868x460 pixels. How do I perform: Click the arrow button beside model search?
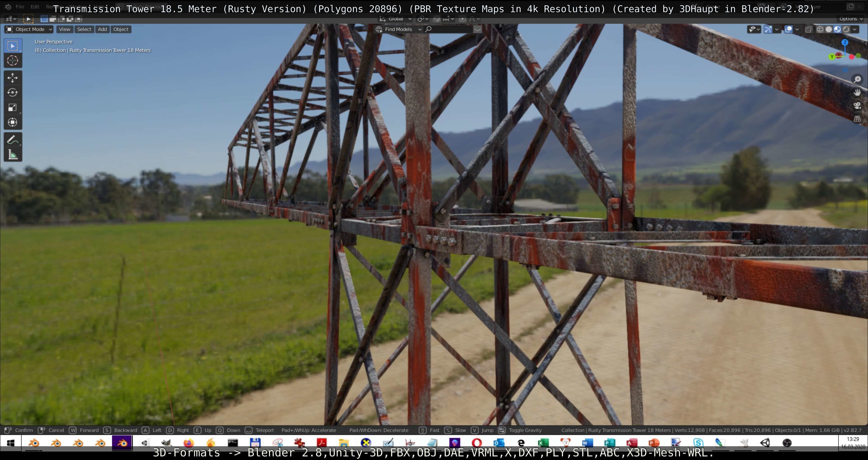[478, 29]
